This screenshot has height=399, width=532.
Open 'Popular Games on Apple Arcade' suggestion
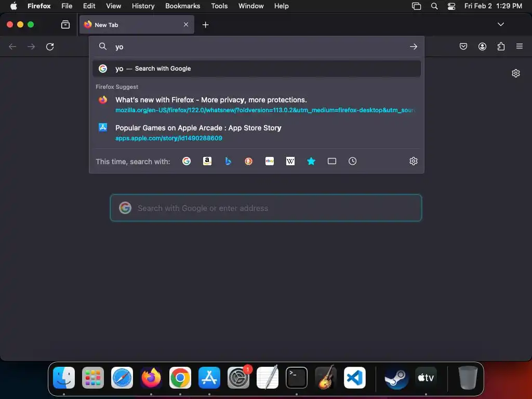[x=257, y=132]
